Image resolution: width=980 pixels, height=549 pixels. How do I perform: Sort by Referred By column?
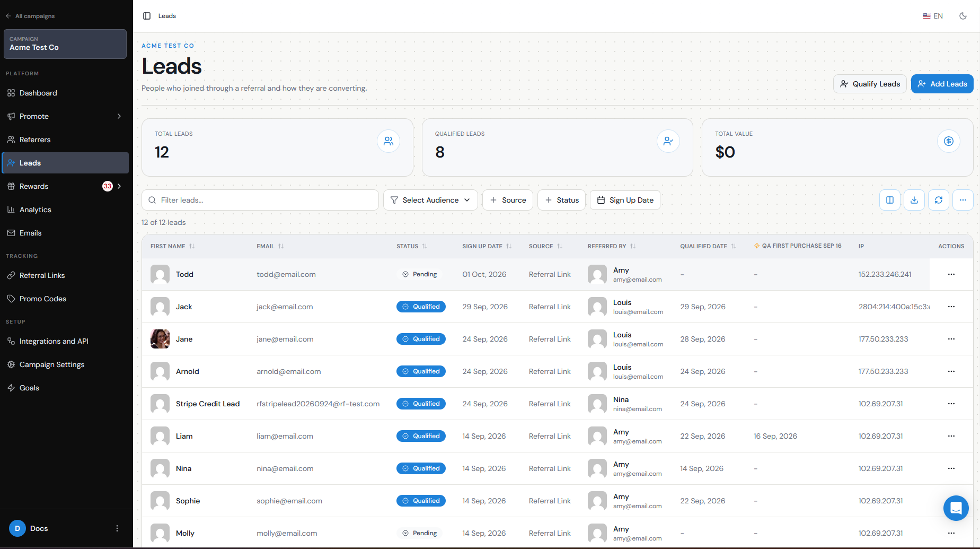tap(612, 246)
